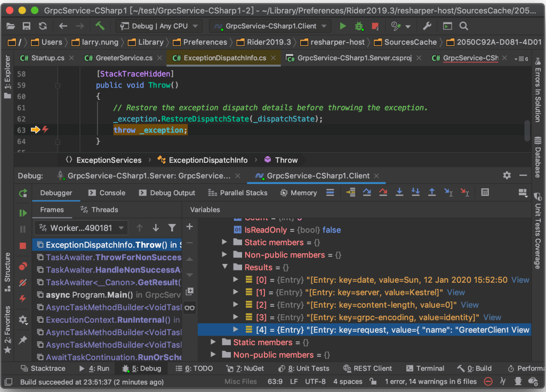Open Debug tool window gear options
546x392 pixels.
[x=507, y=175]
